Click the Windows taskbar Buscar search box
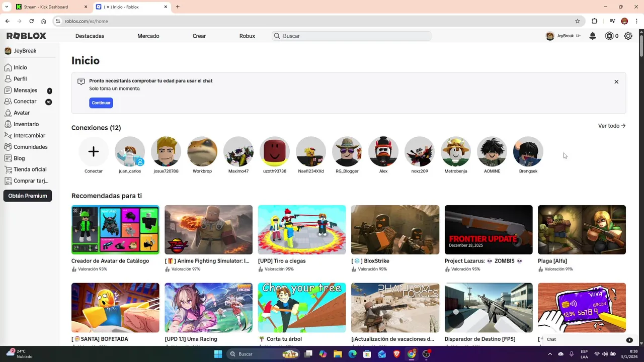644x362 pixels. (263, 354)
